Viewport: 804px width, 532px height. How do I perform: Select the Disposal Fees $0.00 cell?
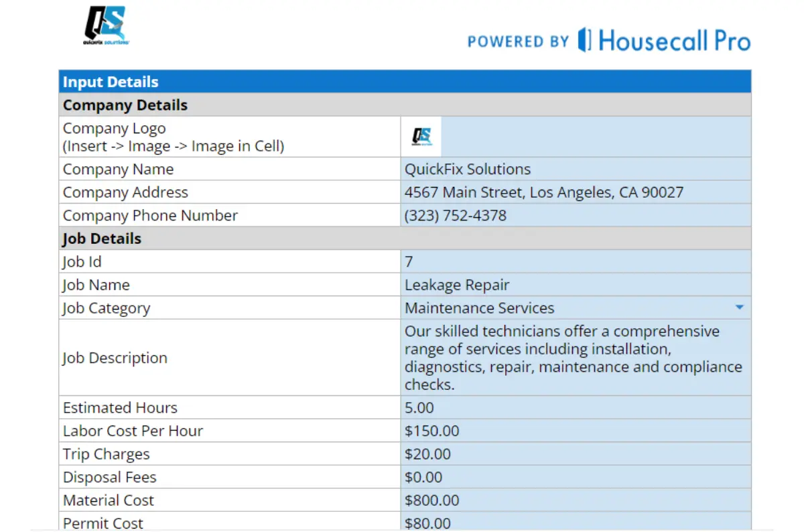coord(575,477)
